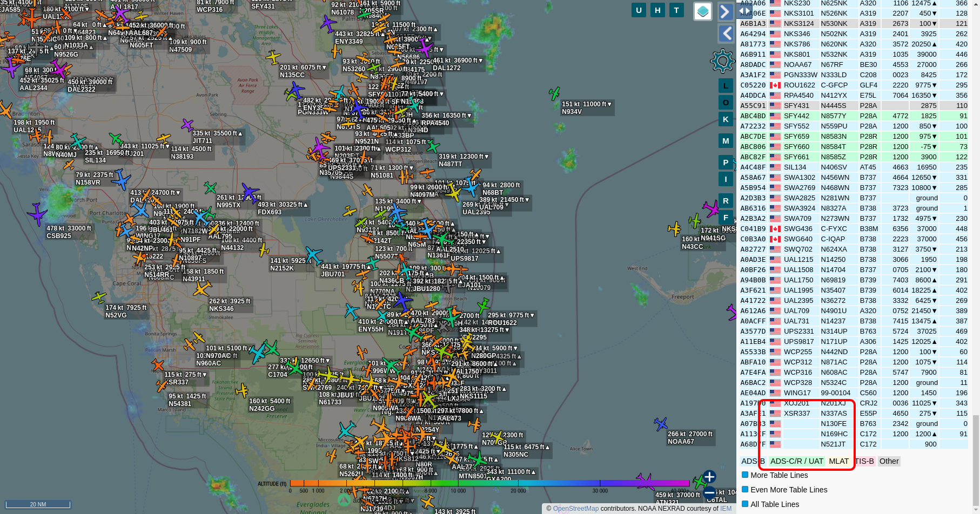Select the N130FE table row
The width and height of the screenshot is (980, 514).
tap(854, 424)
